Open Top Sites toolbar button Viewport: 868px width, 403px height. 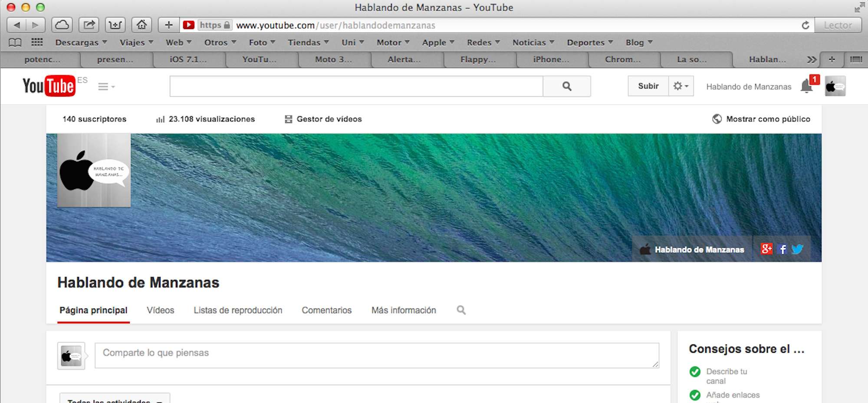(115, 25)
